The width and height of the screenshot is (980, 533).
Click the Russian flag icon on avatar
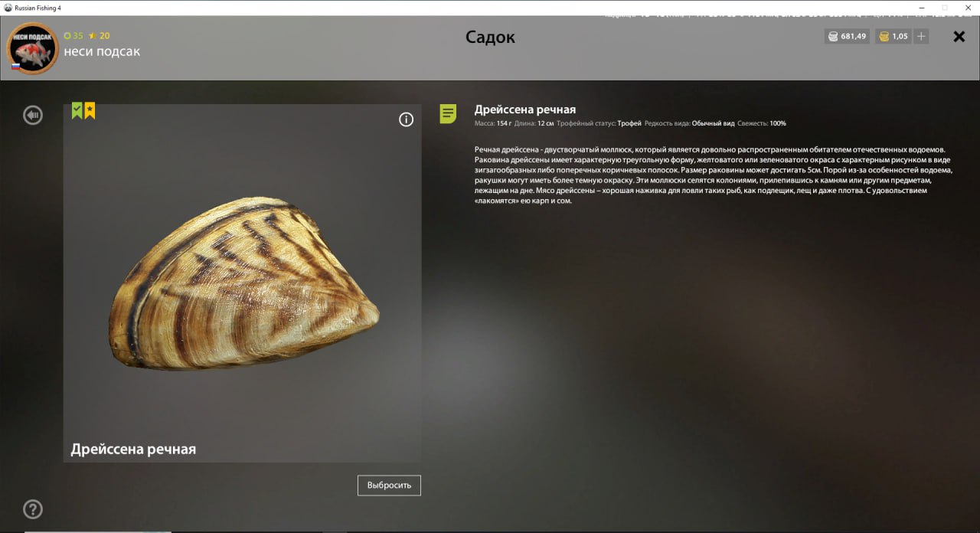pos(15,67)
